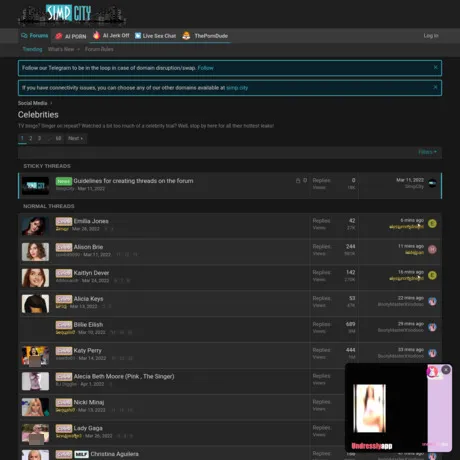Click last-poster avatar on Alicia Keys row
460x460 pixels.
point(432,301)
